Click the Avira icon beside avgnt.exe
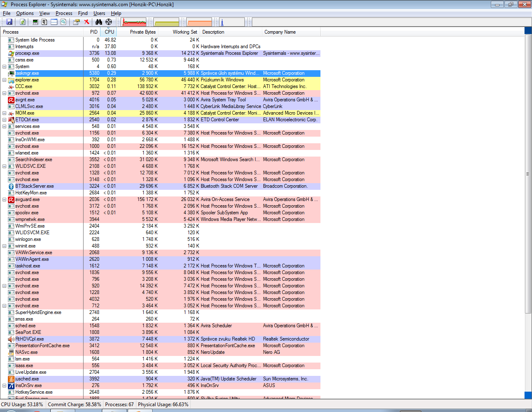The width and height of the screenshot is (532, 412). (x=11, y=100)
